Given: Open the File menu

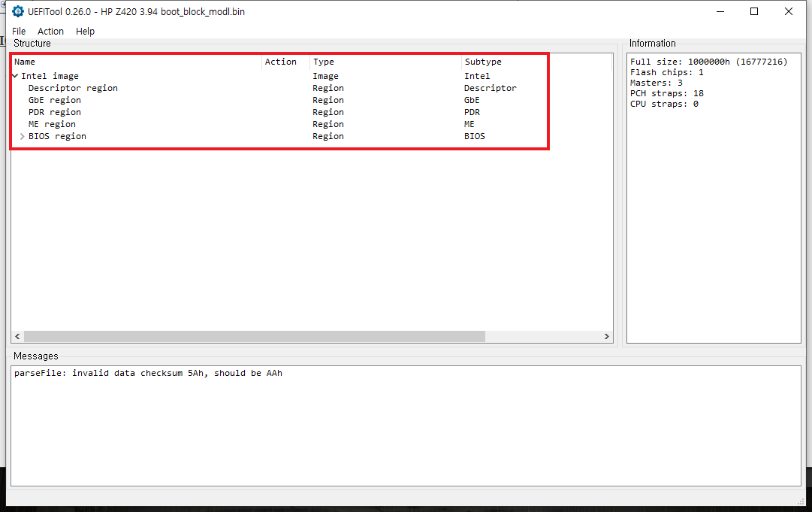Looking at the screenshot, I should tap(19, 31).
